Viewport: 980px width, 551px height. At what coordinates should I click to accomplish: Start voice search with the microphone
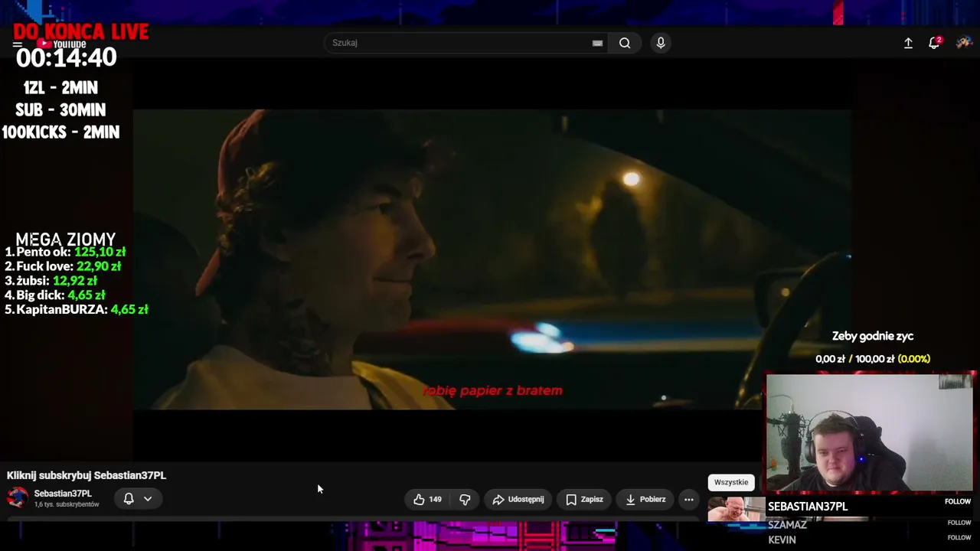pyautogui.click(x=661, y=43)
